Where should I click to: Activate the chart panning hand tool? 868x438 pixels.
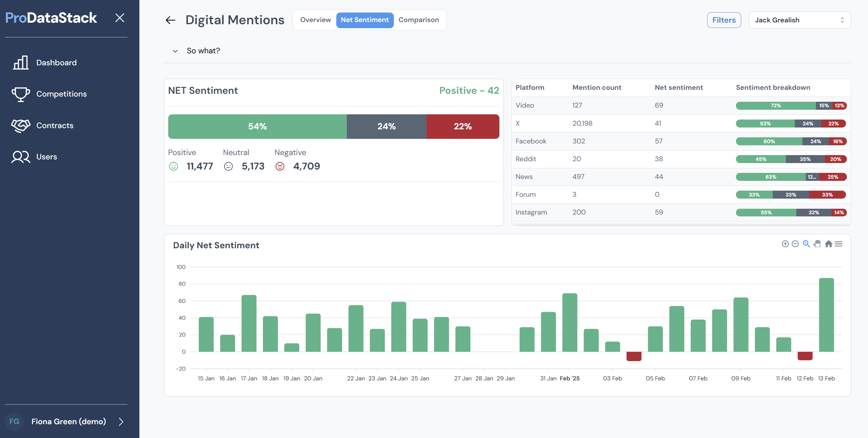click(x=817, y=244)
